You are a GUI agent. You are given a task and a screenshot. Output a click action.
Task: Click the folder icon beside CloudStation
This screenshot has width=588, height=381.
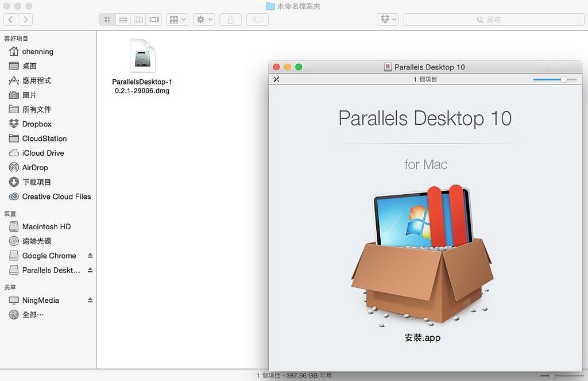click(x=14, y=138)
